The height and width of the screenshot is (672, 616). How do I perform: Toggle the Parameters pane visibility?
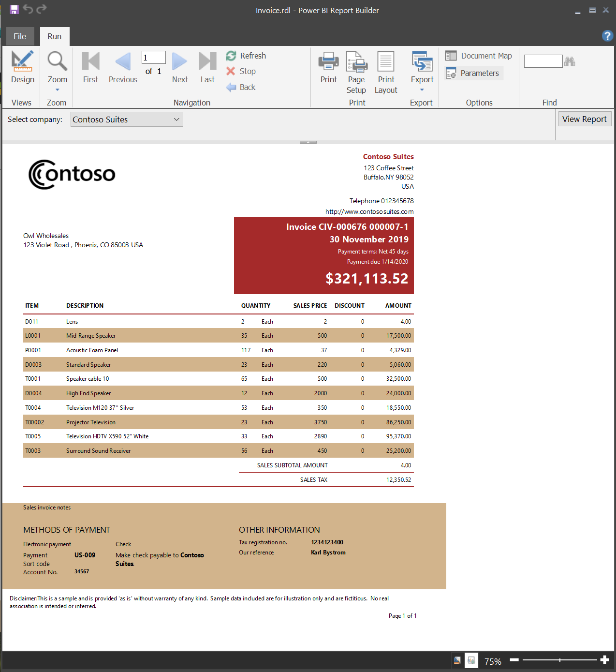[x=473, y=73]
